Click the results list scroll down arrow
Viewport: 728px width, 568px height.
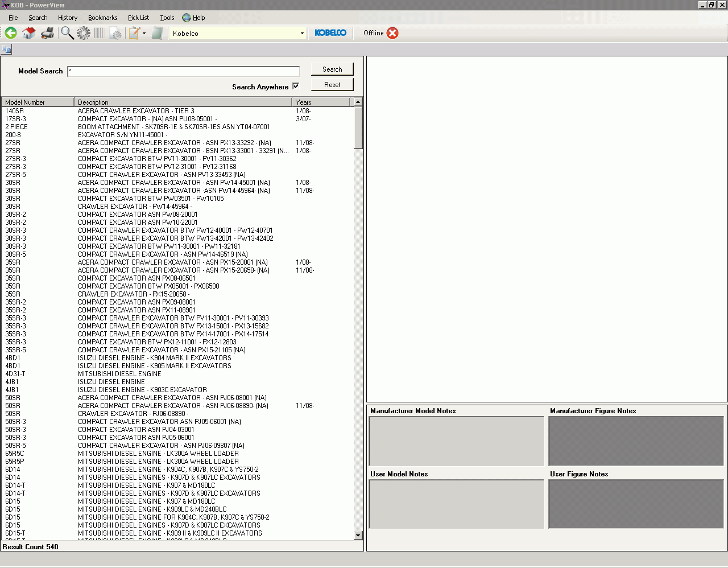click(x=358, y=535)
